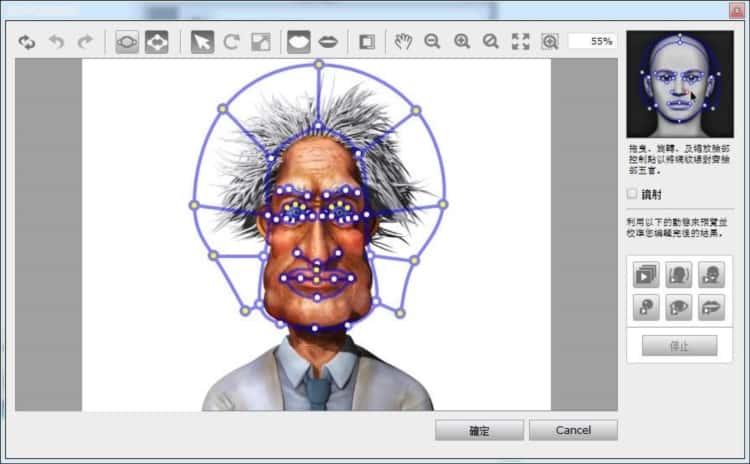Image resolution: width=750 pixels, height=464 pixels.
Task: Click the zoom in magnifier icon
Action: tap(462, 42)
